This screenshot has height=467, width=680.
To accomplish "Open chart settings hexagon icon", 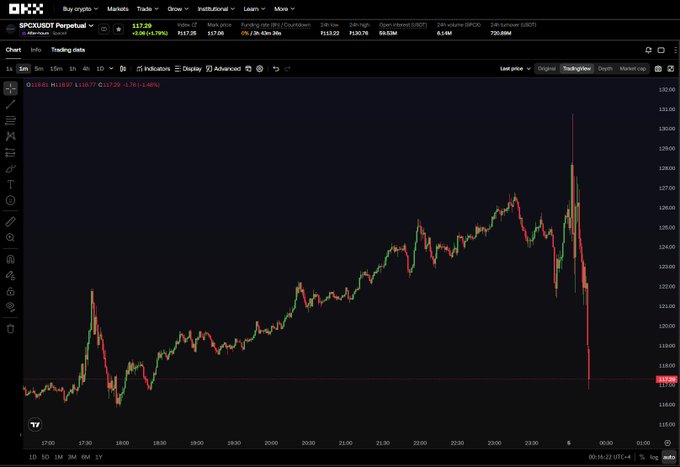I will point(259,69).
